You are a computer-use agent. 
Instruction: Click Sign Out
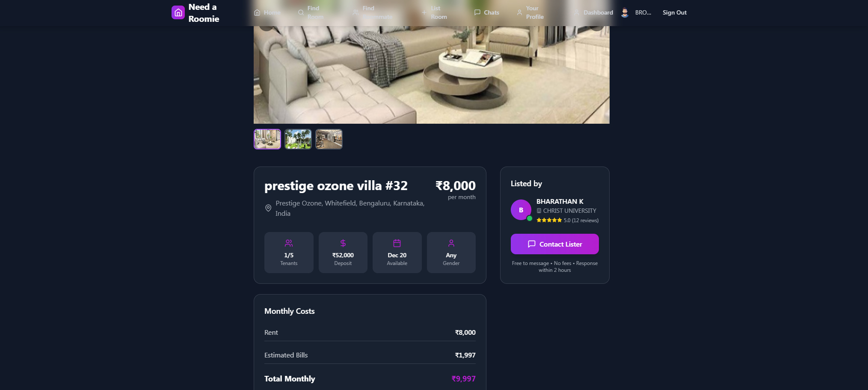(x=675, y=12)
